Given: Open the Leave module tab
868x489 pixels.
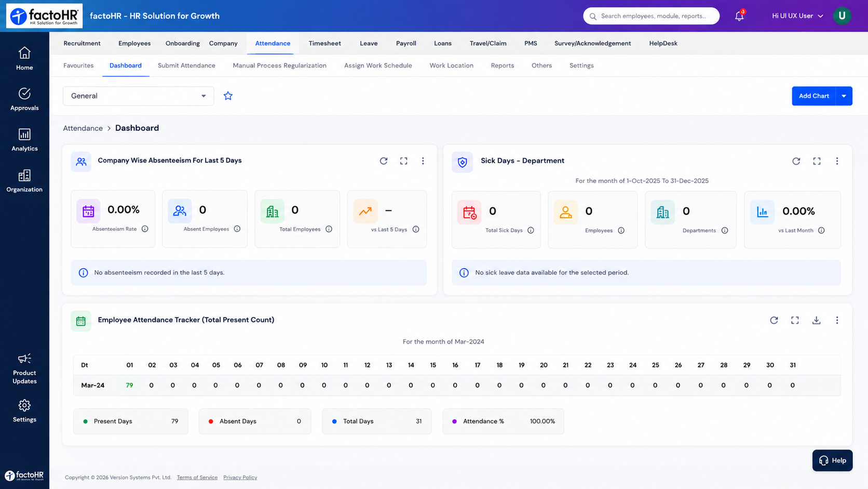Looking at the screenshot, I should point(369,43).
